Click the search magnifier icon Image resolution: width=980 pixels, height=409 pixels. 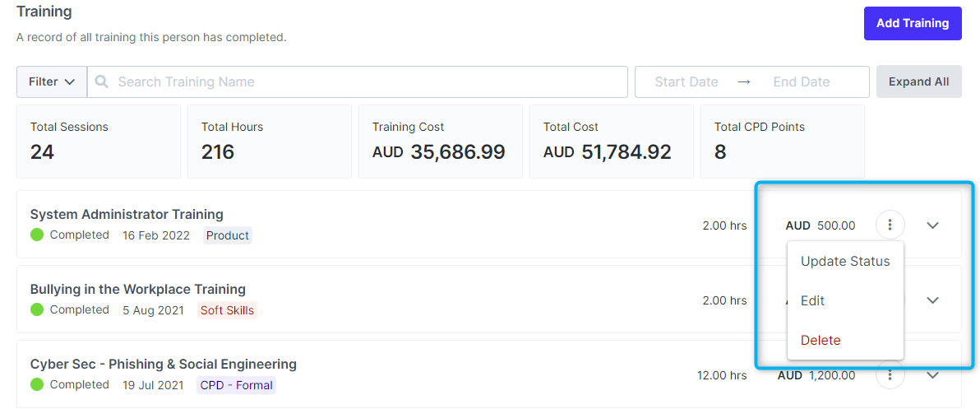click(102, 82)
